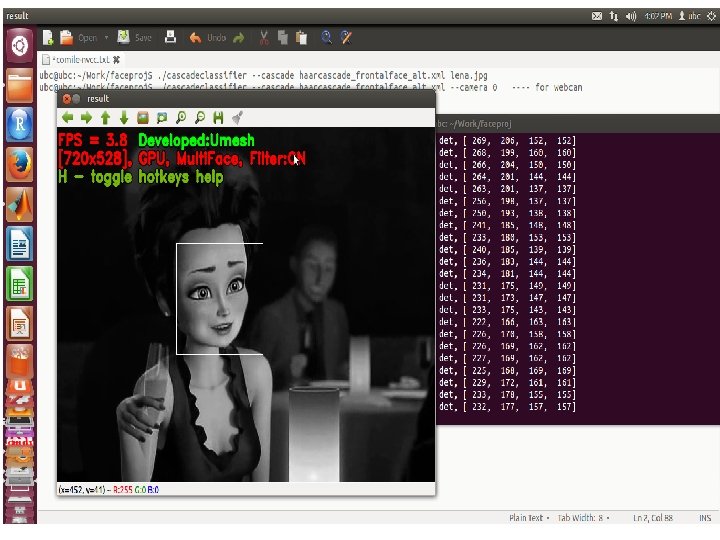
Task: Pan image down in result window
Action: tap(124, 118)
